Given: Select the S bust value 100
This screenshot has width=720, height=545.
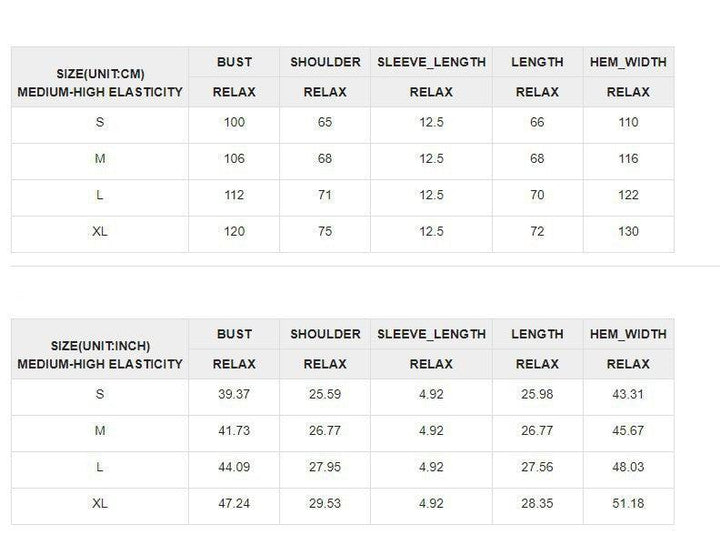Looking at the screenshot, I should 234,122.
